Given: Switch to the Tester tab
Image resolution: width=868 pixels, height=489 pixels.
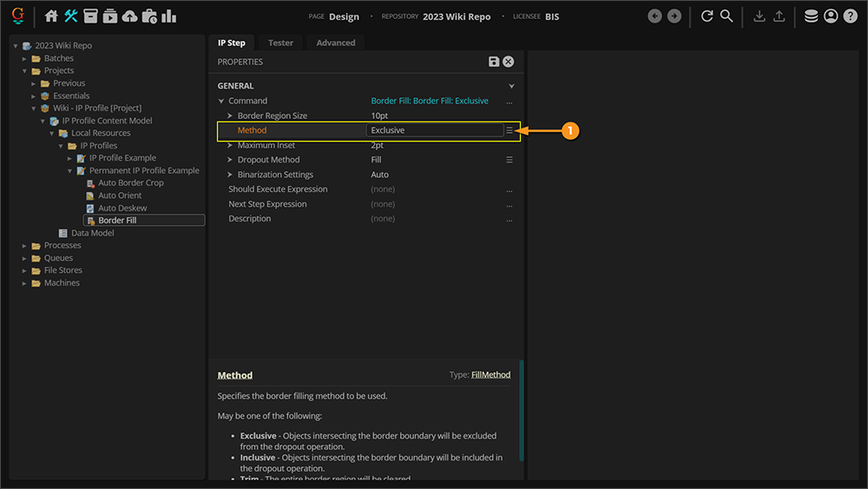Looking at the screenshot, I should click(x=280, y=43).
